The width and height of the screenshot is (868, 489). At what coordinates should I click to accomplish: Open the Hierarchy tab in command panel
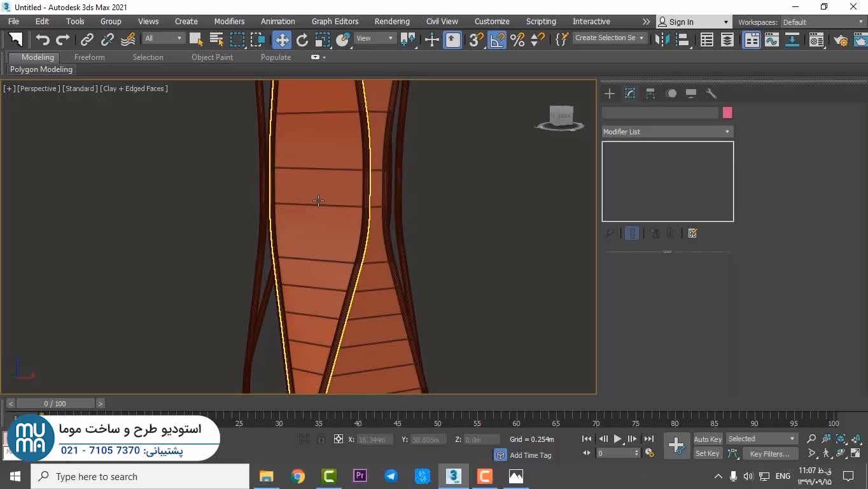(x=650, y=94)
